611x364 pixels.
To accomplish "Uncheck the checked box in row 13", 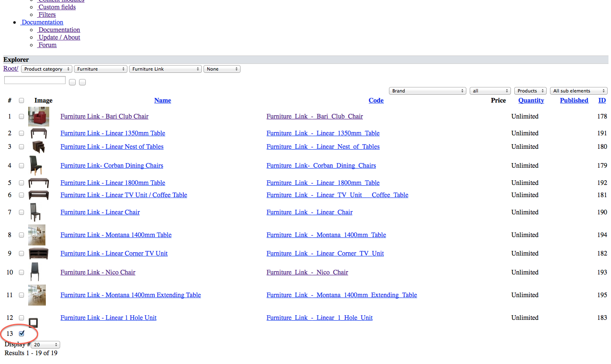I will [x=22, y=333].
